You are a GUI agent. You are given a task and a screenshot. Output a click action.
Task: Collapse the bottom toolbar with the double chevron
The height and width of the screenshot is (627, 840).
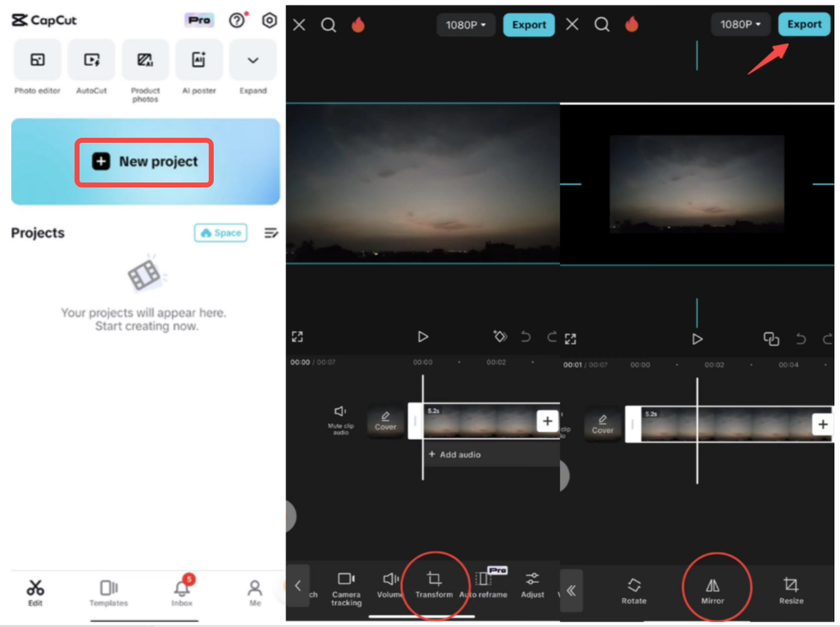coord(571,590)
